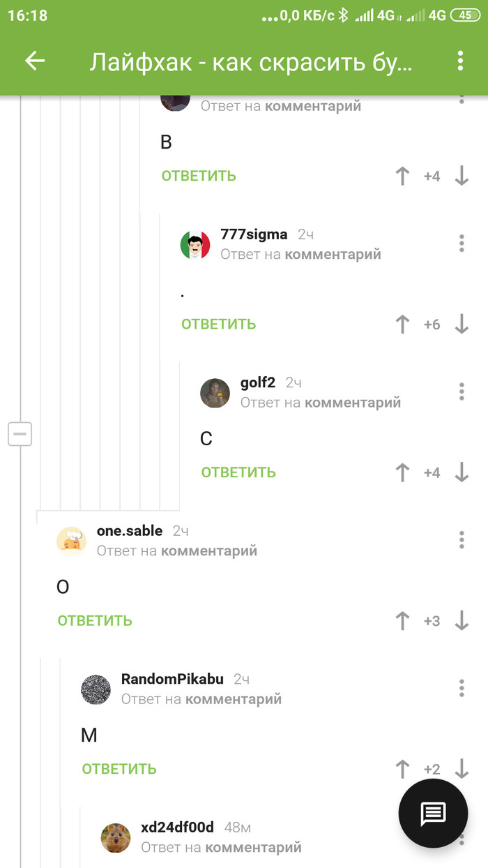
Task: Open options menu for 777sigma's comment
Action: (x=462, y=243)
